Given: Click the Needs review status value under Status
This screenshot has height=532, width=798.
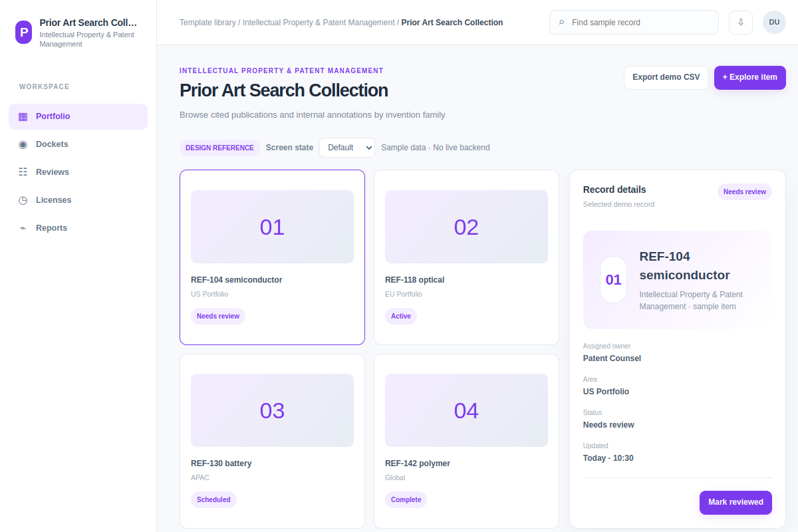Looking at the screenshot, I should (x=608, y=425).
